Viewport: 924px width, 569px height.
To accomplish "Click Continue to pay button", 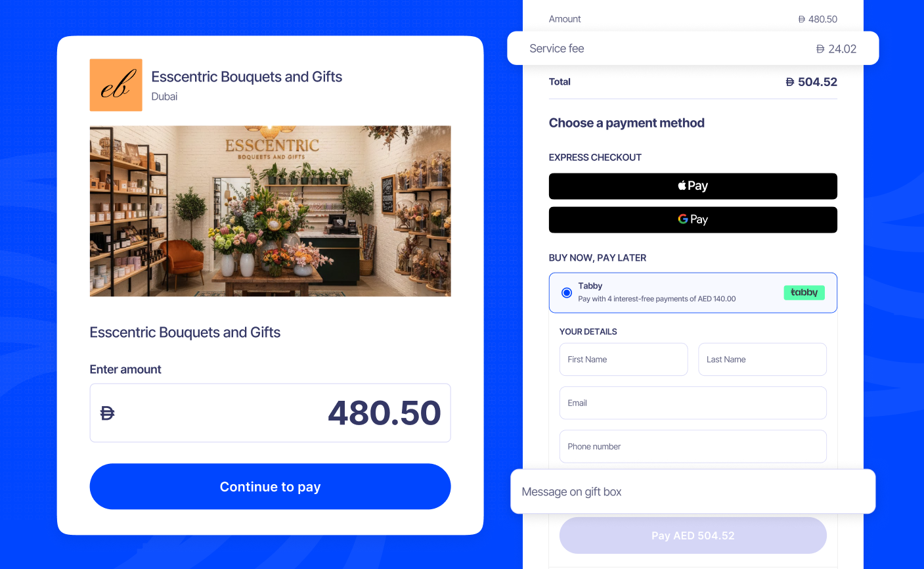I will (x=270, y=486).
